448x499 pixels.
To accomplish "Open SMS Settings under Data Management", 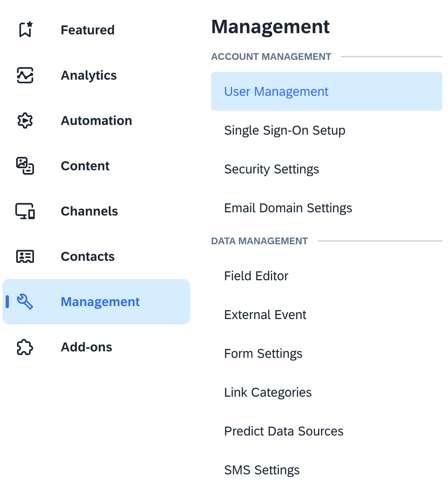I will [x=262, y=470].
